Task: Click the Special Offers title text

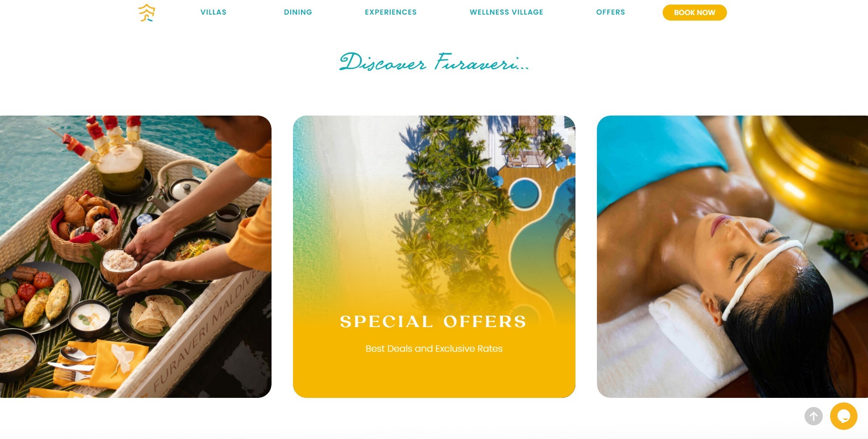Action: 433,322
